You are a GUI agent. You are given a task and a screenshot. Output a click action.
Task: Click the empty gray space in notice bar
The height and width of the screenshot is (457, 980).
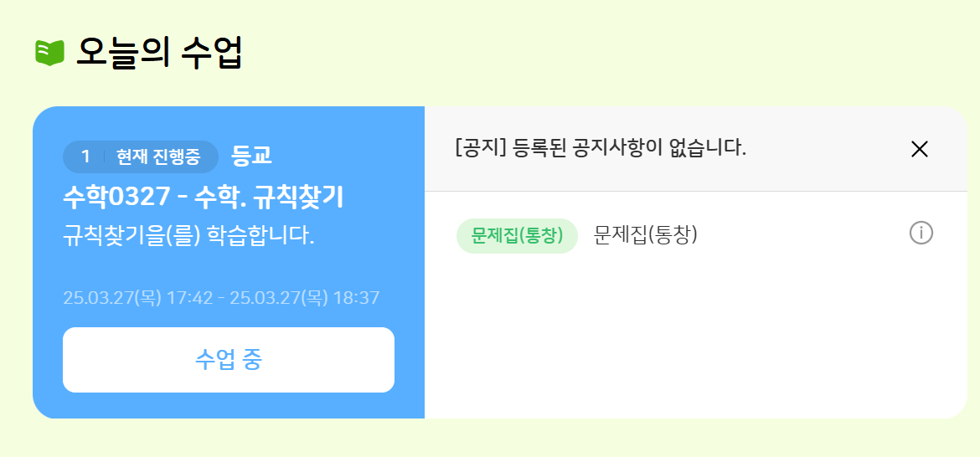pos(821,149)
